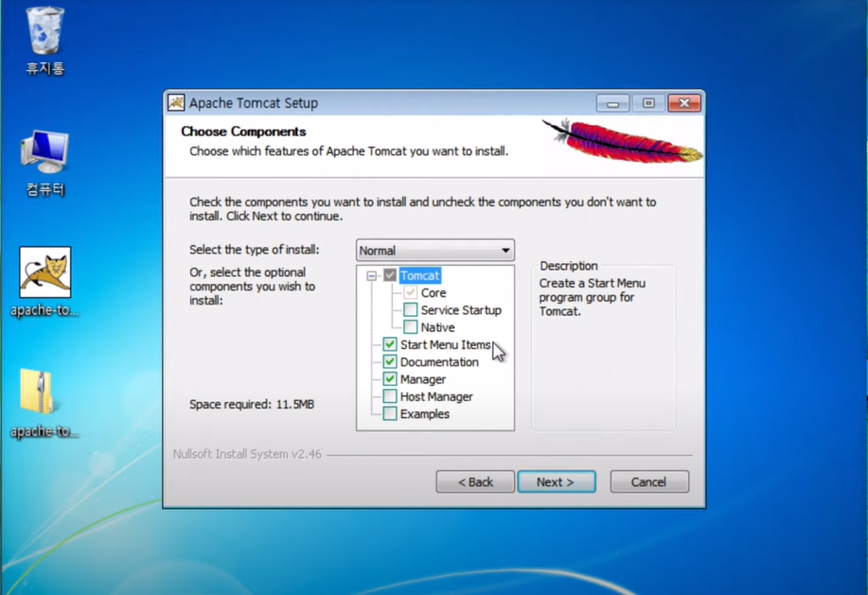Click the Apache Tomcat Setup title bar icon
The image size is (868, 595).
pyautogui.click(x=176, y=103)
